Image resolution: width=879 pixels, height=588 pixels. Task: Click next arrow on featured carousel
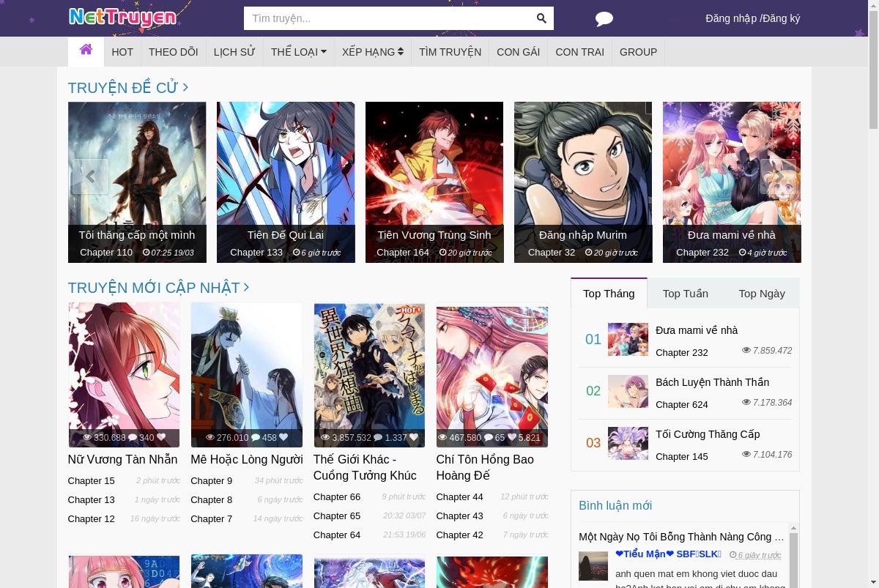[x=778, y=176]
